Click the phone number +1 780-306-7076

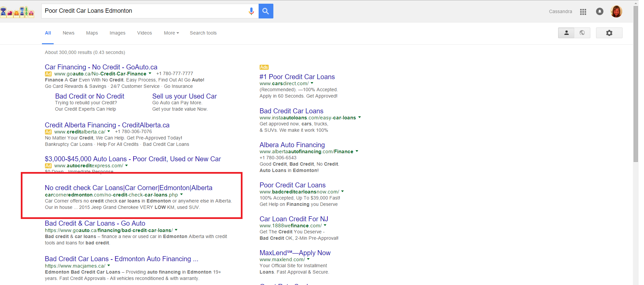[x=133, y=131]
